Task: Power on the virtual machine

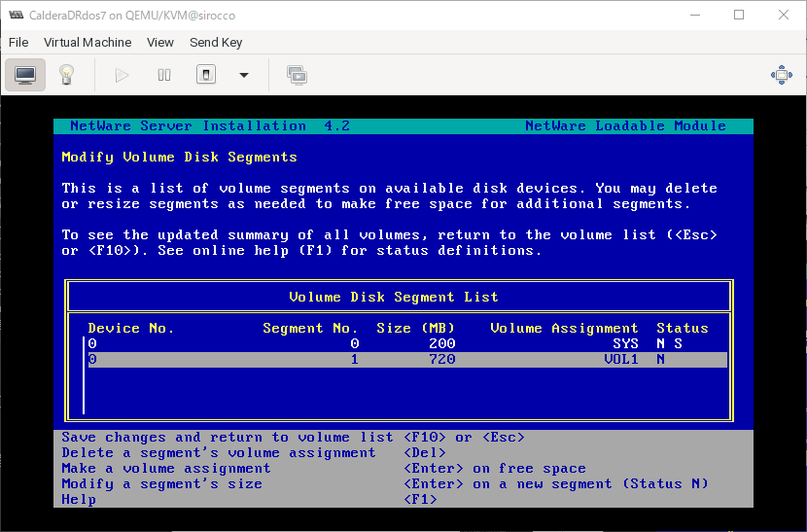Action: pos(122,76)
